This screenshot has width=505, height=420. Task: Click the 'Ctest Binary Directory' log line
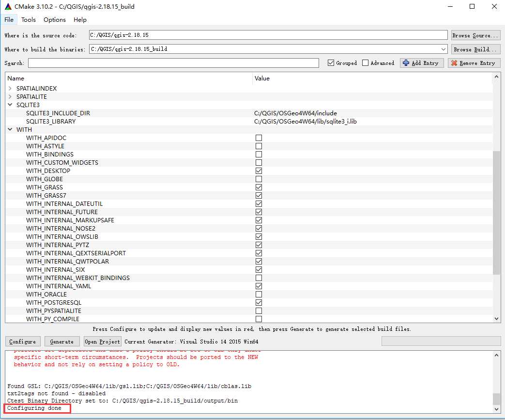122,401
